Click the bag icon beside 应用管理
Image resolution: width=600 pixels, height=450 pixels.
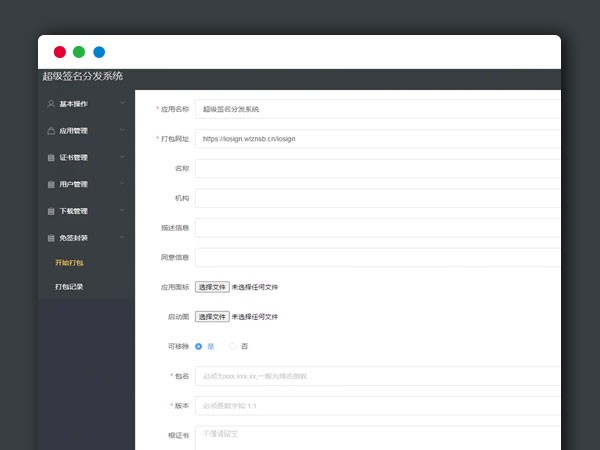tap(51, 130)
